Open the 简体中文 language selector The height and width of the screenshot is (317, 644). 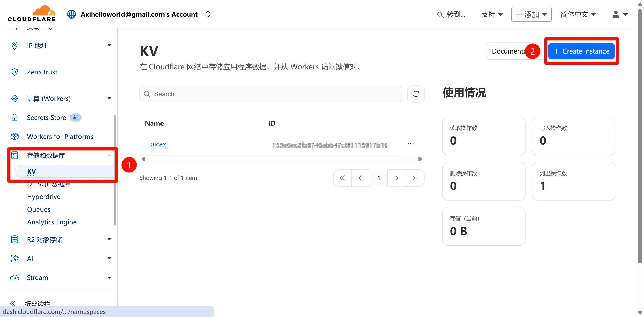578,14
